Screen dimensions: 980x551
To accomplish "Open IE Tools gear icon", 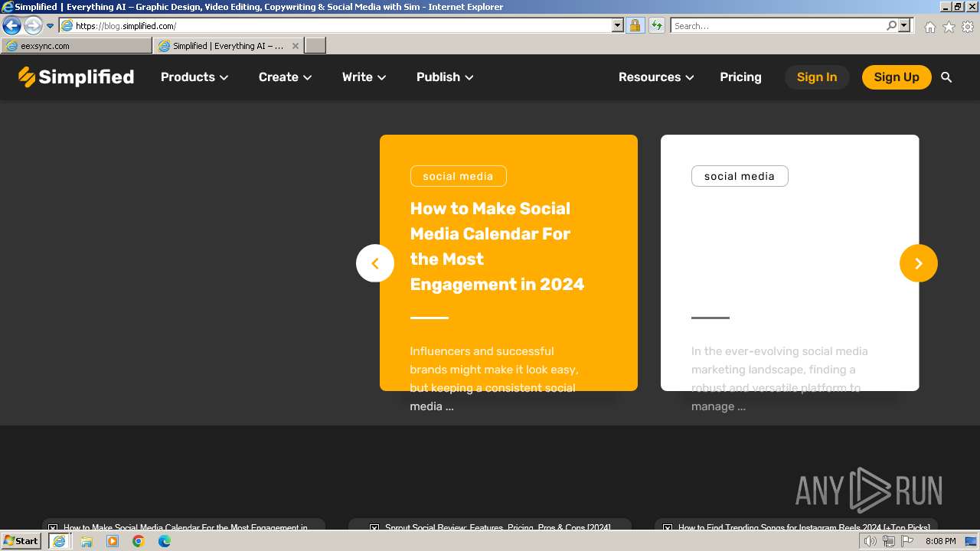I will (968, 27).
